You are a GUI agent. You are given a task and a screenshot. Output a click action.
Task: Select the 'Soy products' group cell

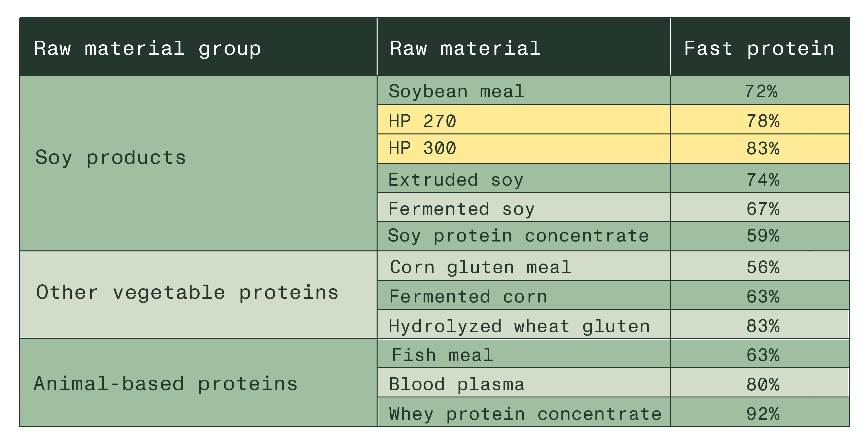[110, 157]
